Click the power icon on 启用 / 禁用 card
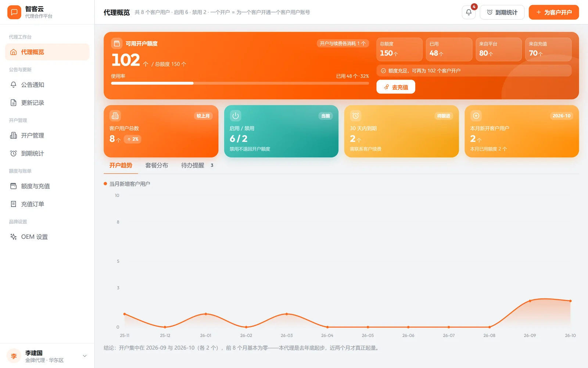Viewport: 588px width, 368px height. coord(236,116)
